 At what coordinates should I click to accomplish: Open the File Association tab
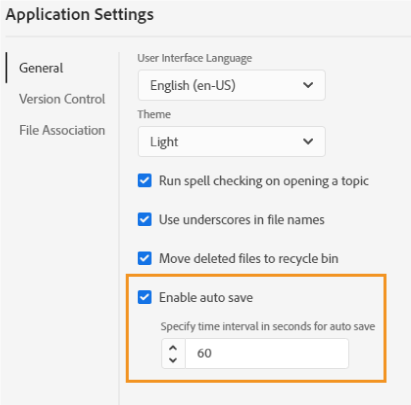(62, 130)
